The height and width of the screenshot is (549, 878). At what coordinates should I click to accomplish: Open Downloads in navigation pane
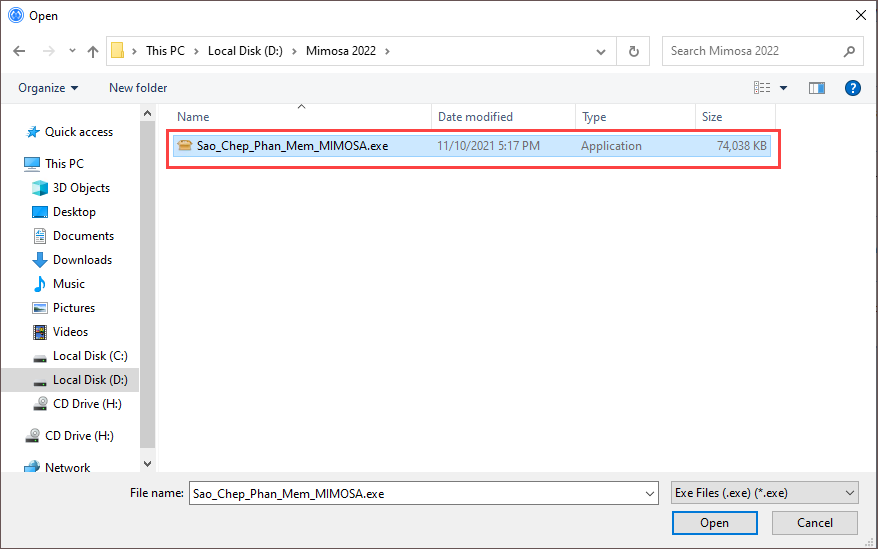[x=82, y=260]
